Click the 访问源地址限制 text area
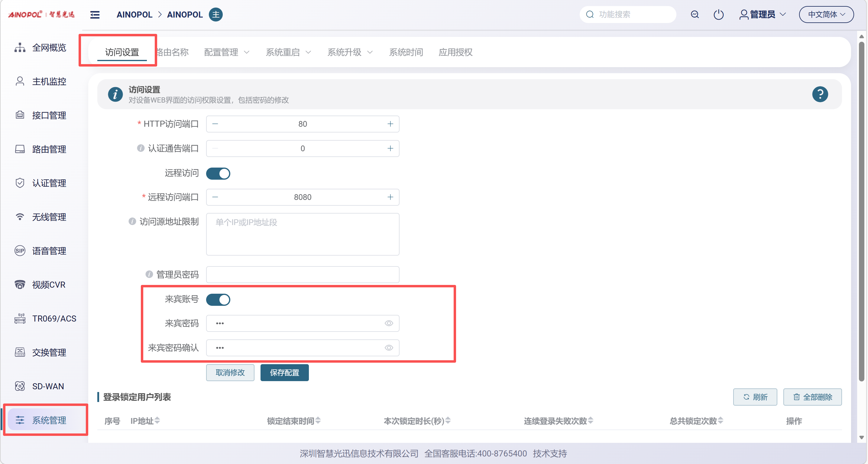This screenshot has height=464, width=868. (x=302, y=234)
